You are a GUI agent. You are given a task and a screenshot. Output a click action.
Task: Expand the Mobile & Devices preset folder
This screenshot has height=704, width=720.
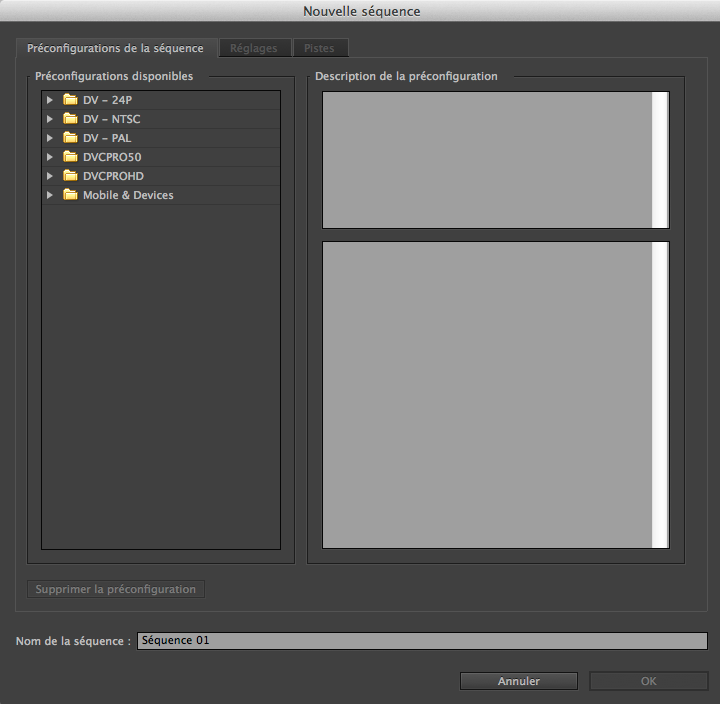(x=50, y=195)
